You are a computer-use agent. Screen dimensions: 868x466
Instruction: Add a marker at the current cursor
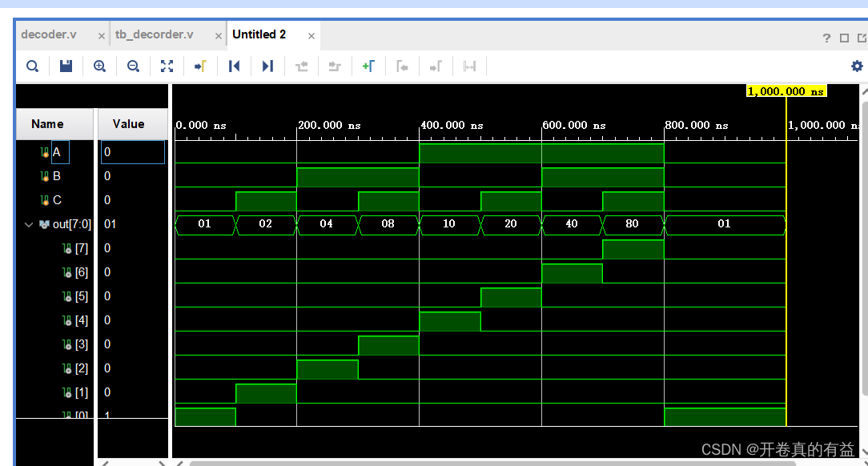click(x=368, y=66)
